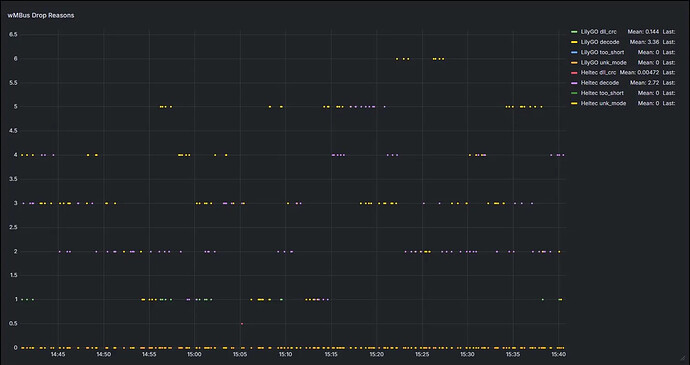
Task: Click the Mean value in Heltec unk_mode row
Action: point(649,103)
